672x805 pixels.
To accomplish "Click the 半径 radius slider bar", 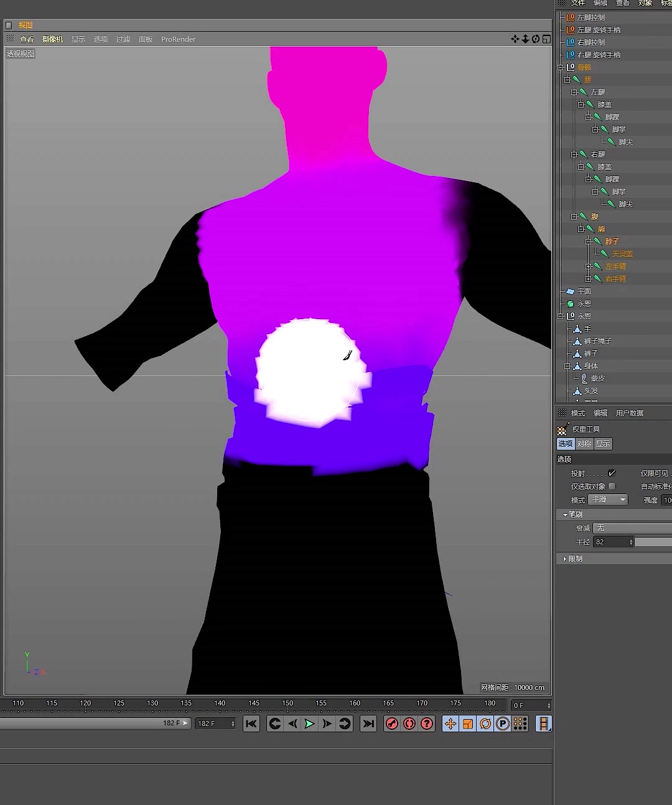I will point(653,542).
